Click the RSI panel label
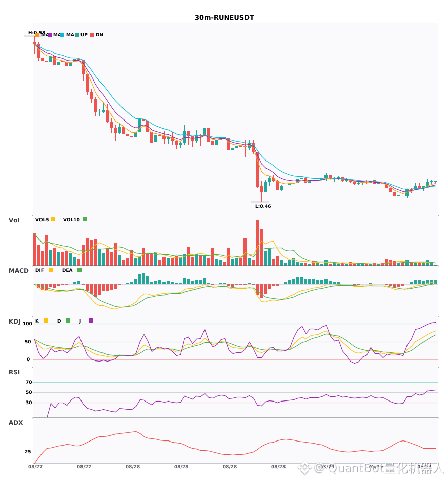Image resolution: width=448 pixels, height=481 pixels. tap(14, 372)
